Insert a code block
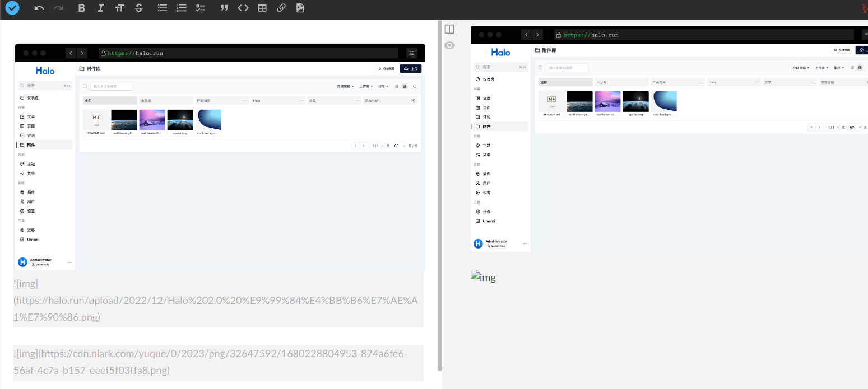The width and height of the screenshot is (868, 389). (243, 8)
